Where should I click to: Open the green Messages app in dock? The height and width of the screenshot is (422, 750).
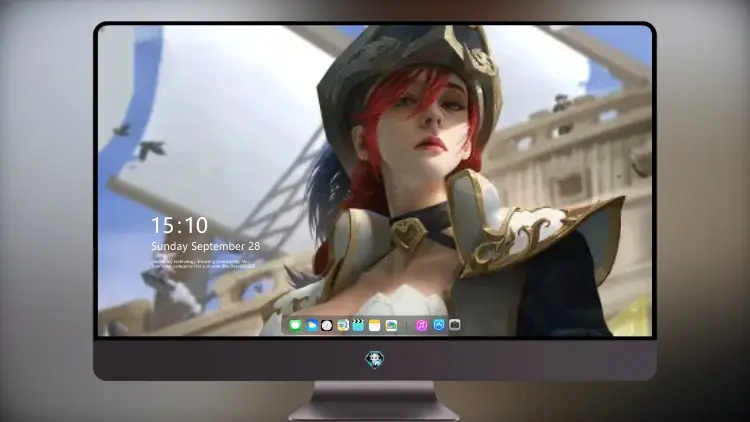click(x=296, y=326)
